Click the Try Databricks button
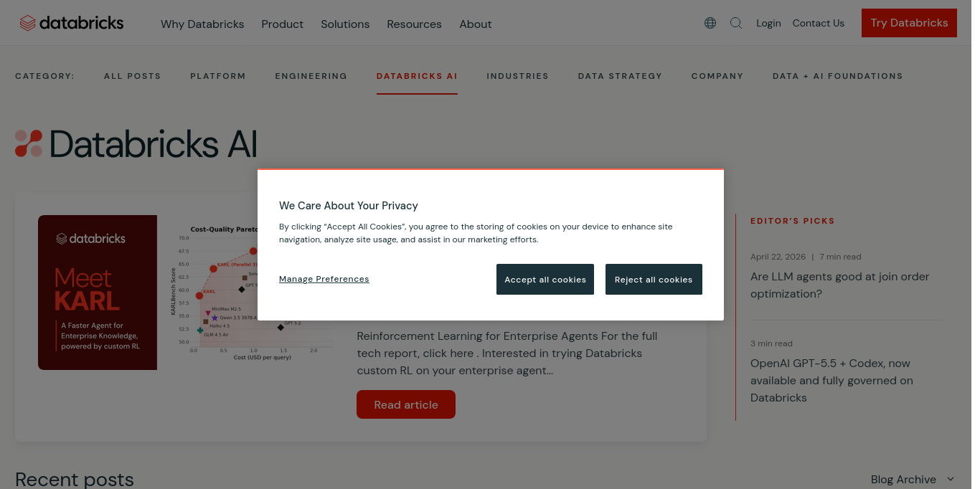Image resolution: width=980 pixels, height=489 pixels. click(x=909, y=23)
